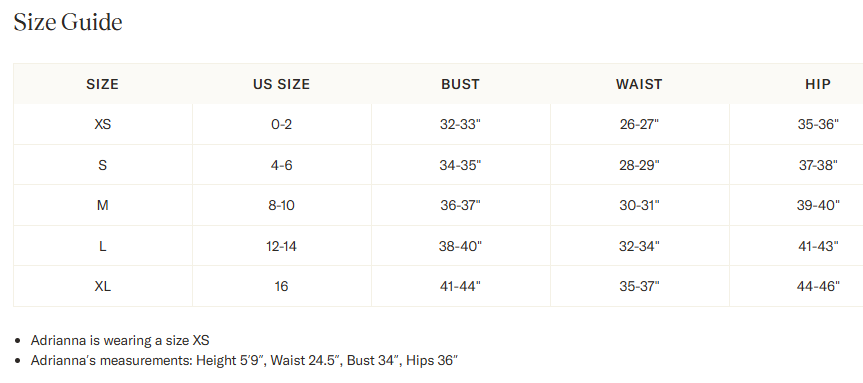Click the WAIST column header
The width and height of the screenshot is (863, 383).
click(639, 84)
